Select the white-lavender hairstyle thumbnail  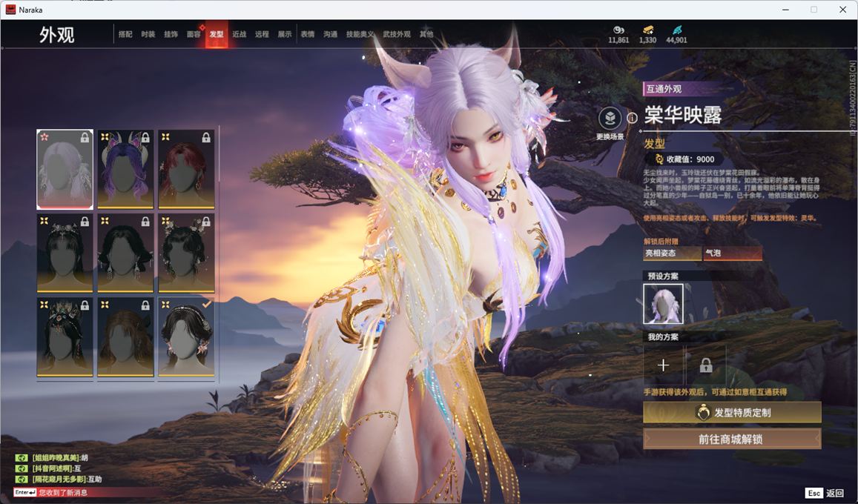click(65, 169)
